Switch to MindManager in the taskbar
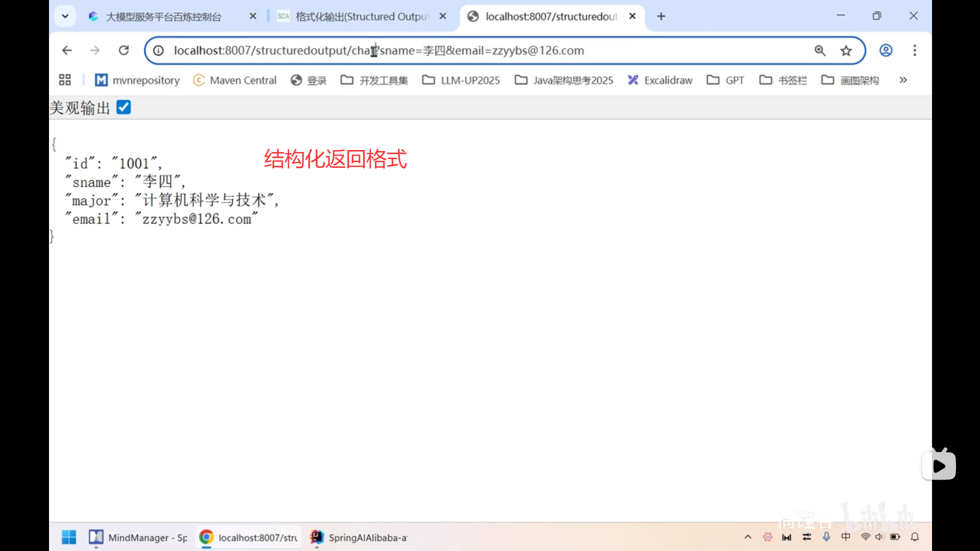The height and width of the screenshot is (551, 980). click(138, 537)
